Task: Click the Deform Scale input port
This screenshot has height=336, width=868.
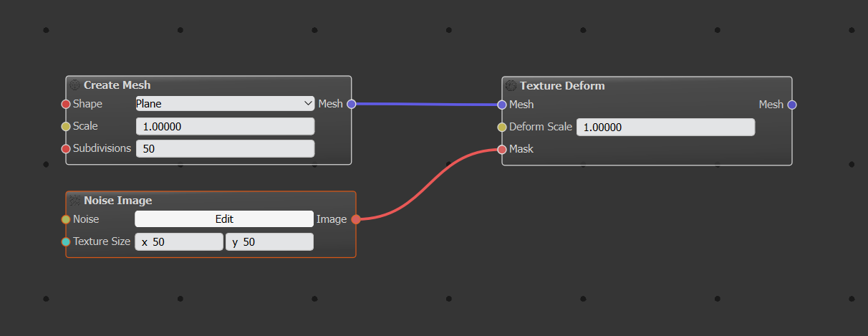Action: pos(502,127)
